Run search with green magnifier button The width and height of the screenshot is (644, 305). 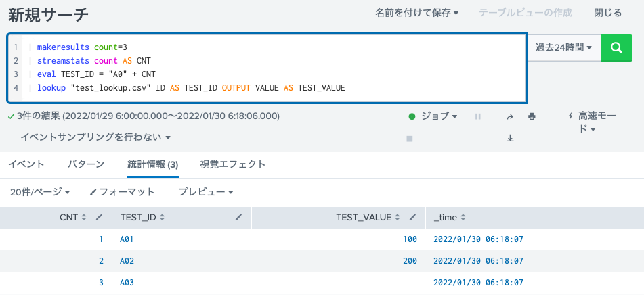point(616,48)
